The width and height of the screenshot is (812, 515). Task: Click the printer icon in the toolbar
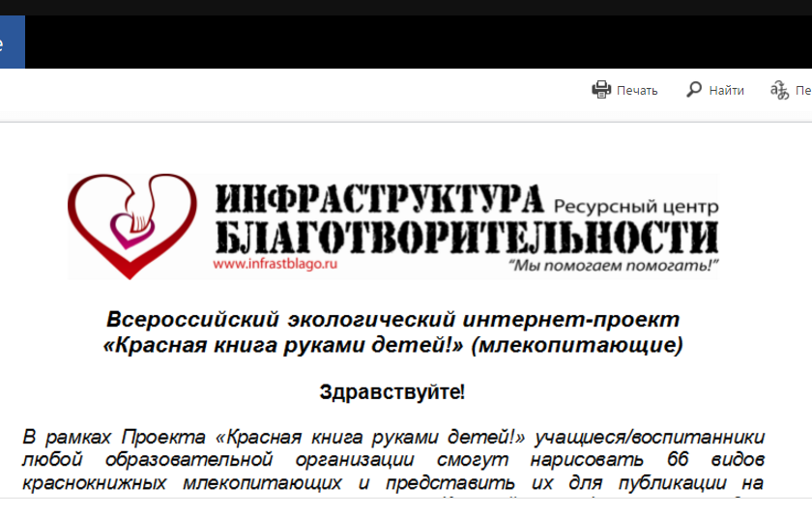601,90
